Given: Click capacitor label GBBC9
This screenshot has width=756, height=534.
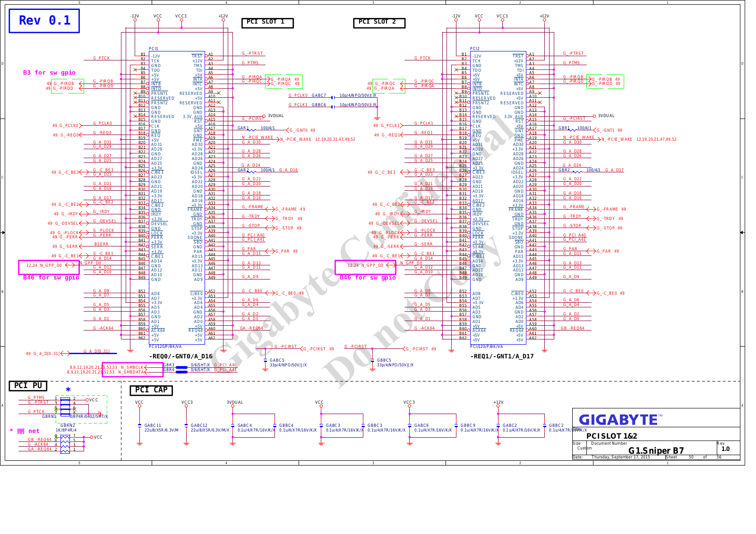Looking at the screenshot, I should click(x=468, y=425).
